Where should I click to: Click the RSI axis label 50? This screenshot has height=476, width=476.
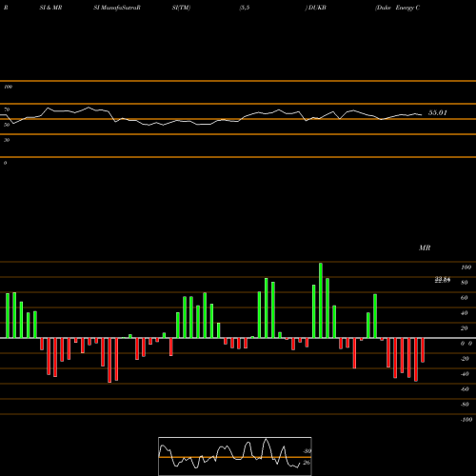[7, 125]
